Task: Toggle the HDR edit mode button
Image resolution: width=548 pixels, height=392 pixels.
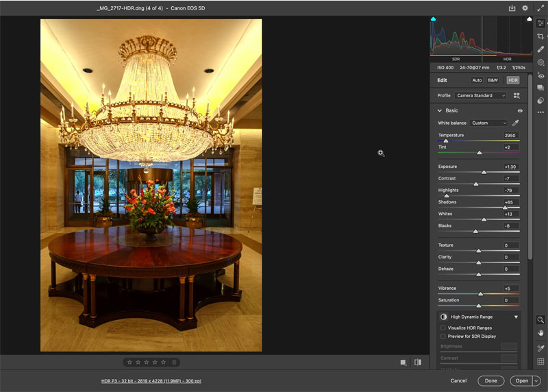Action: [512, 80]
